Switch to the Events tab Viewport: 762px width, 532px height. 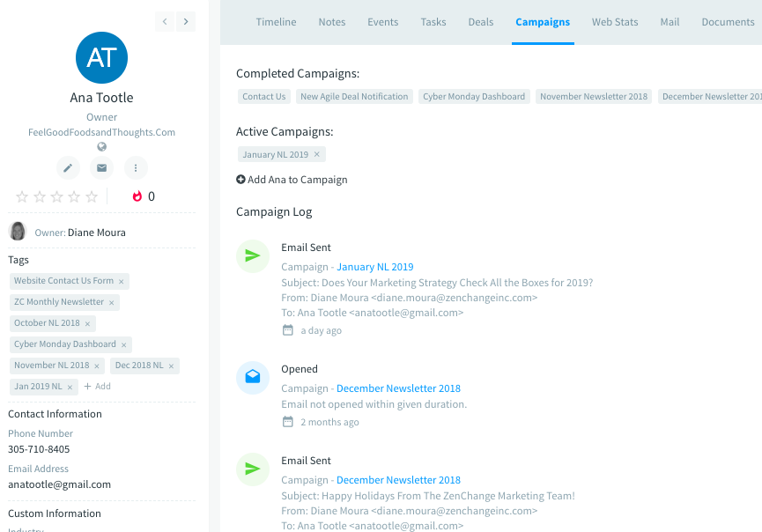tap(383, 22)
